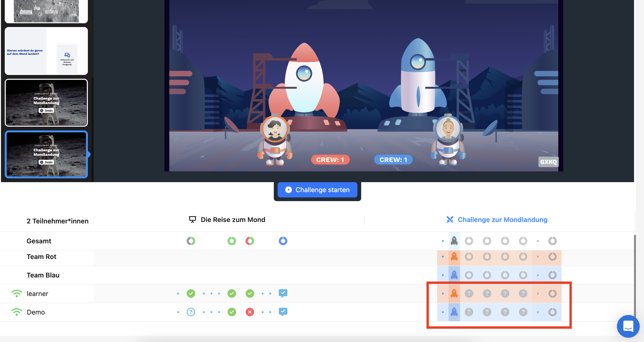Toggle the green checkmark for learner row

[x=191, y=293]
